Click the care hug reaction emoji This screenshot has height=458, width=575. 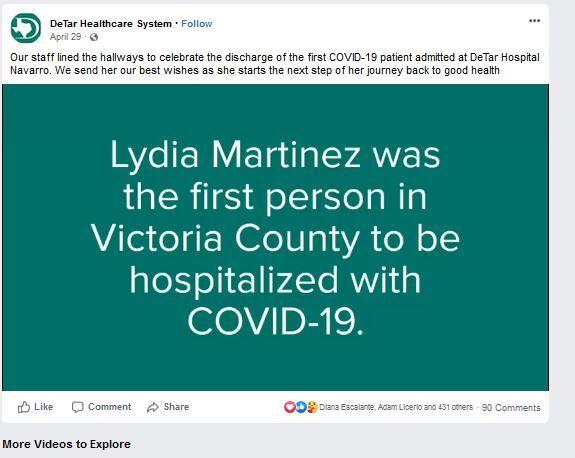click(x=312, y=407)
